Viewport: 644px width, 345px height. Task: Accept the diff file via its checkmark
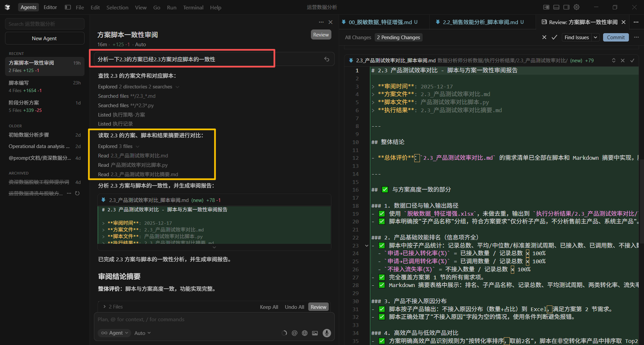pos(632,60)
